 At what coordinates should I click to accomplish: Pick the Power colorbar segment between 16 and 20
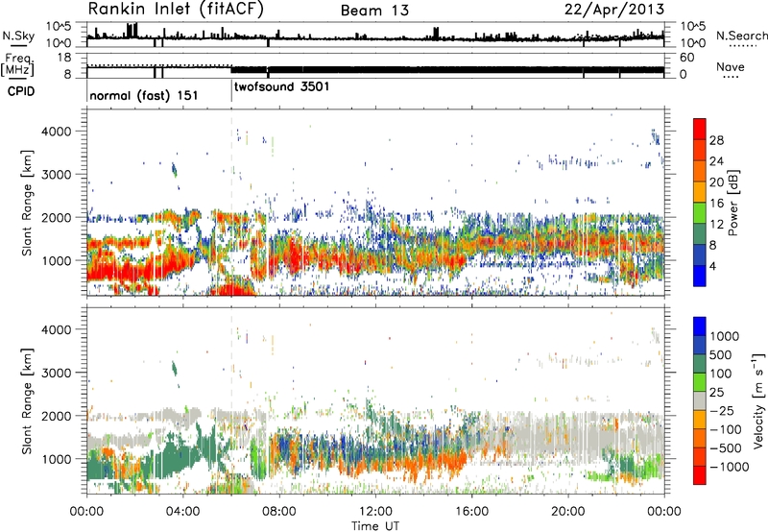(x=700, y=192)
